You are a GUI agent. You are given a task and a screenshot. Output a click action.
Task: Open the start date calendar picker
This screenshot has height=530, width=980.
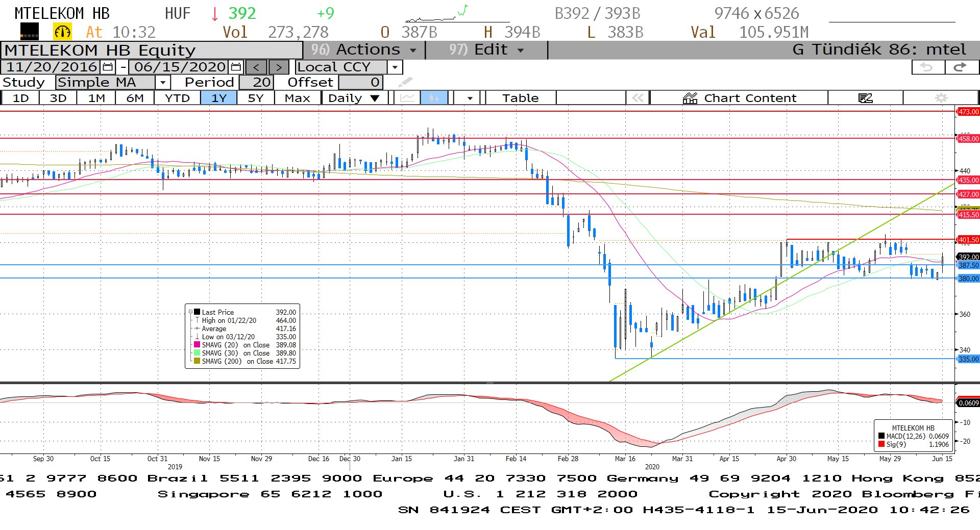(108, 67)
